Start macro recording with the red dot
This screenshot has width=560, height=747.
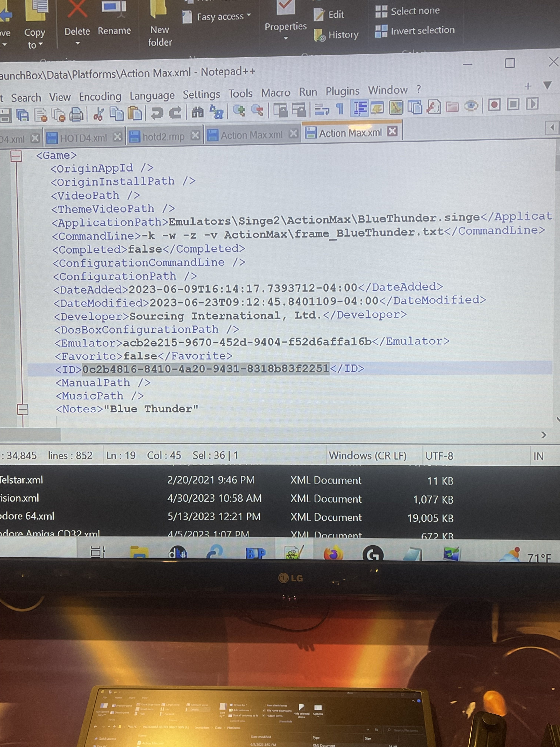click(x=494, y=105)
